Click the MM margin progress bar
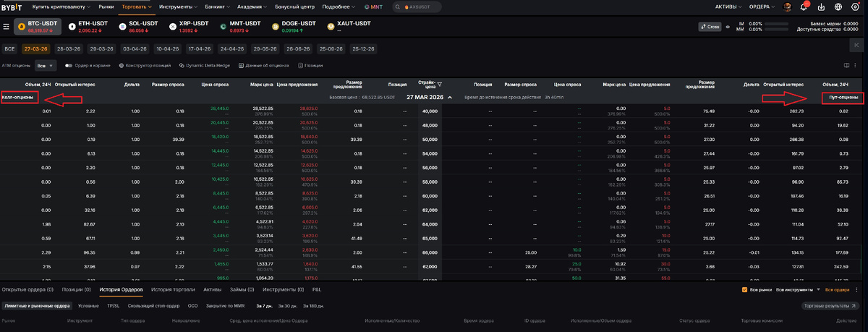Image resolution: width=868 pixels, height=332 pixels. coord(778,30)
